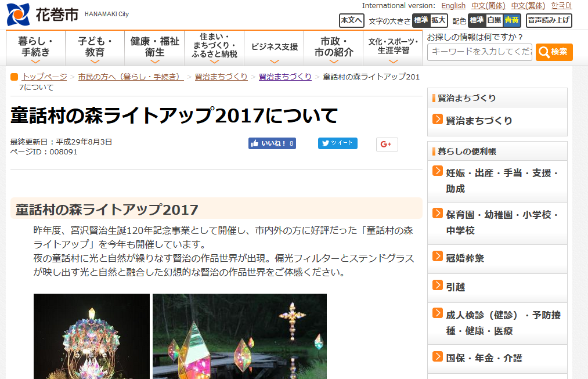Click arrow icon beside 賢治まちづくり sidebar link
Viewport: 588px width, 379px height.
pyautogui.click(x=437, y=119)
